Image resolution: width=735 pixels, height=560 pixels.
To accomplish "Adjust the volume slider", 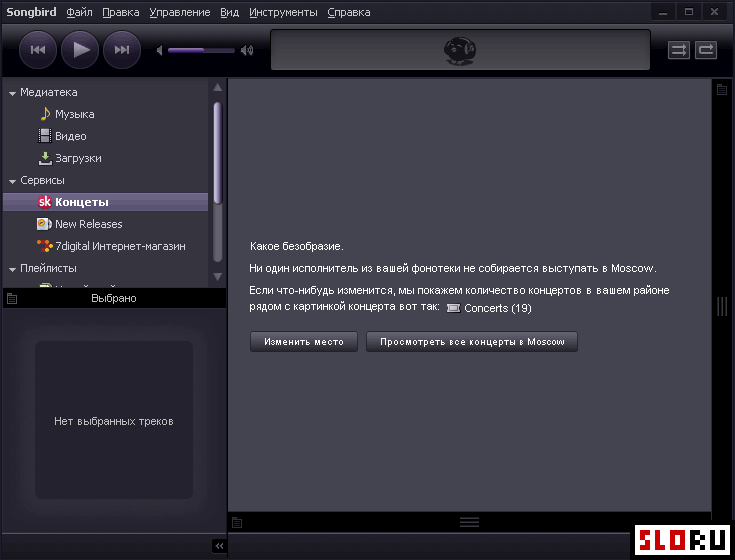I will tap(201, 50).
